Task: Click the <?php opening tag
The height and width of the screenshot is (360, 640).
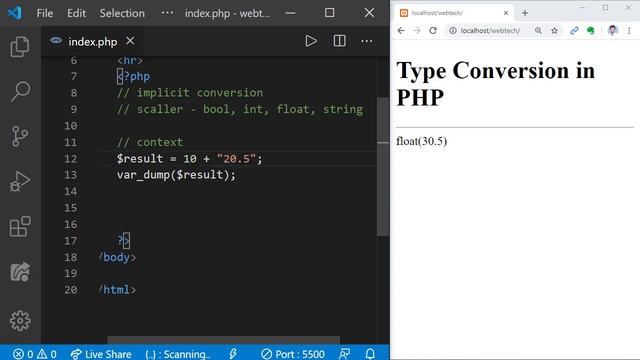Action: point(133,76)
